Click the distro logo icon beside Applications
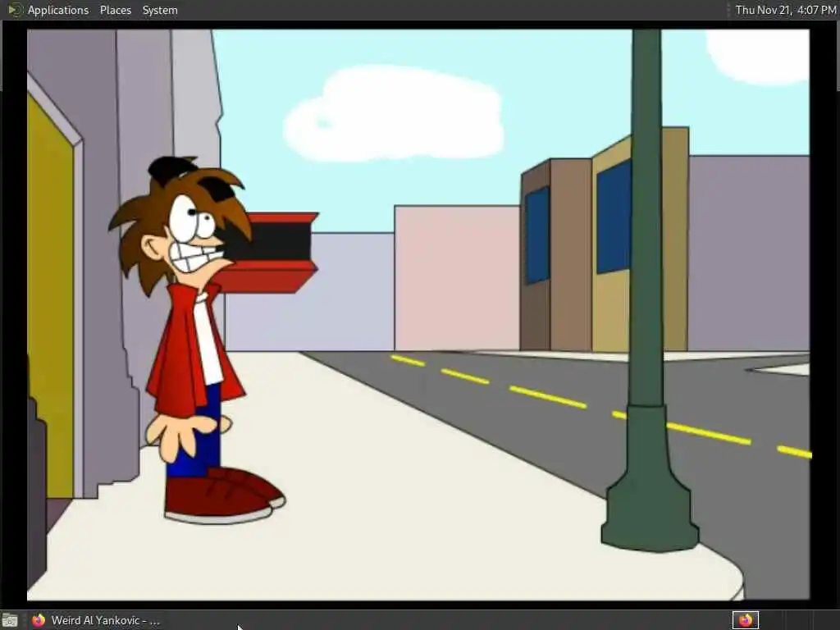 (15, 10)
